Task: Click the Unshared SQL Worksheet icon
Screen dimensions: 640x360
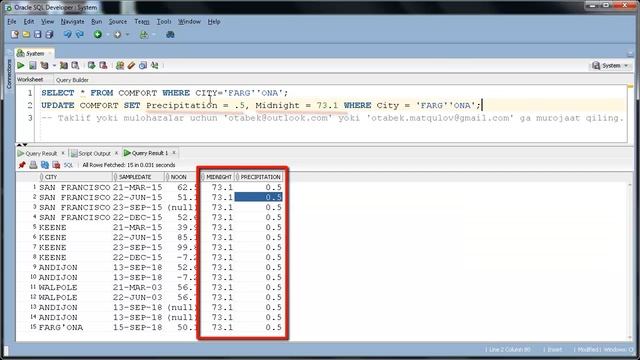Action: (120, 65)
